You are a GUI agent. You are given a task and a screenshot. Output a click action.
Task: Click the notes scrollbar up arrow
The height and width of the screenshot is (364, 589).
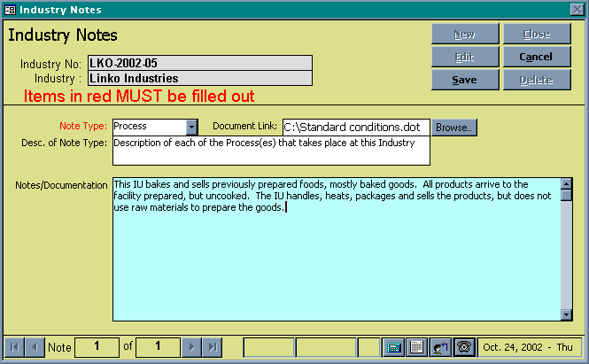[x=566, y=183]
